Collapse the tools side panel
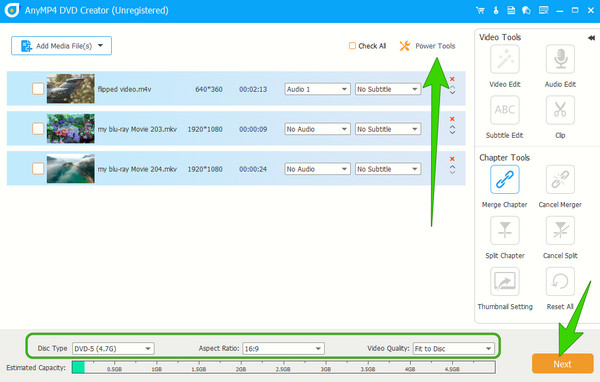Screen dimensions: 600x382 point(591,38)
